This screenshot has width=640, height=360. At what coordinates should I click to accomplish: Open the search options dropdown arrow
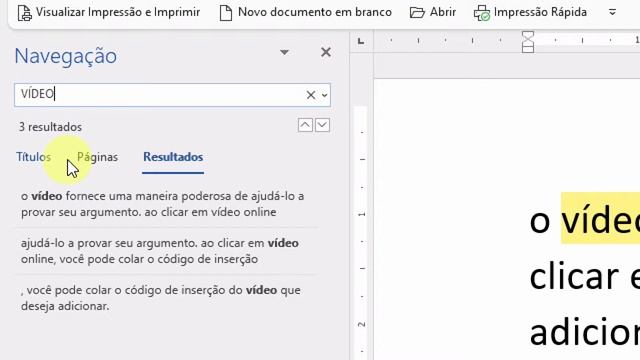(324, 95)
